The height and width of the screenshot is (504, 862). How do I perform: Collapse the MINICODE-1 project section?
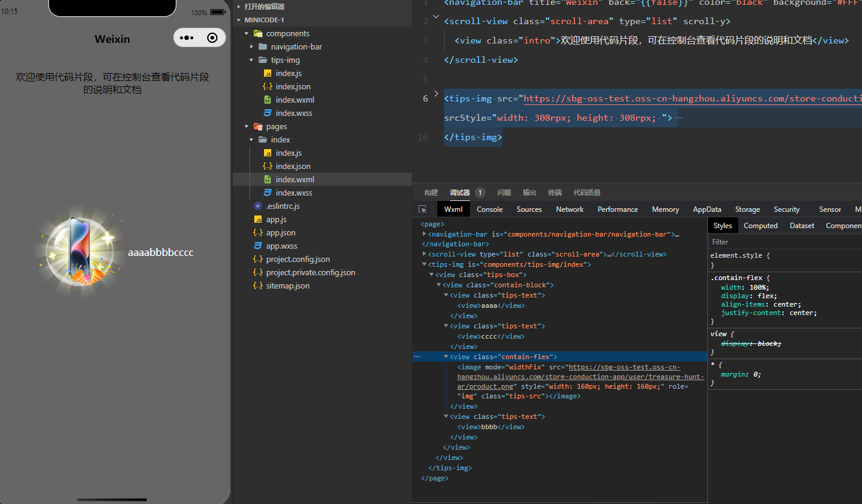[239, 20]
